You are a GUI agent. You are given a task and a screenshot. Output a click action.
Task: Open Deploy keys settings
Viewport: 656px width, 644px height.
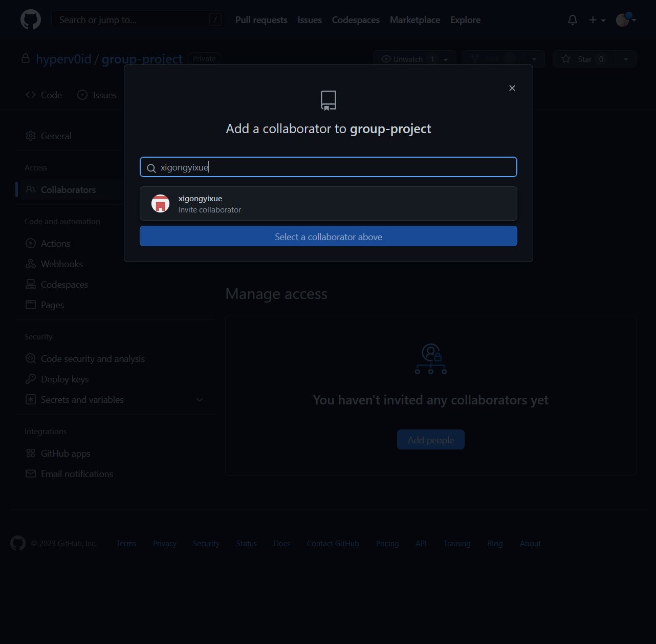pos(64,379)
